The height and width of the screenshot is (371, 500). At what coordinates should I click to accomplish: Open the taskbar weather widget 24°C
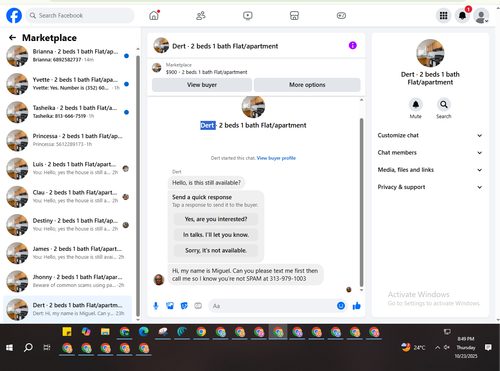click(413, 347)
